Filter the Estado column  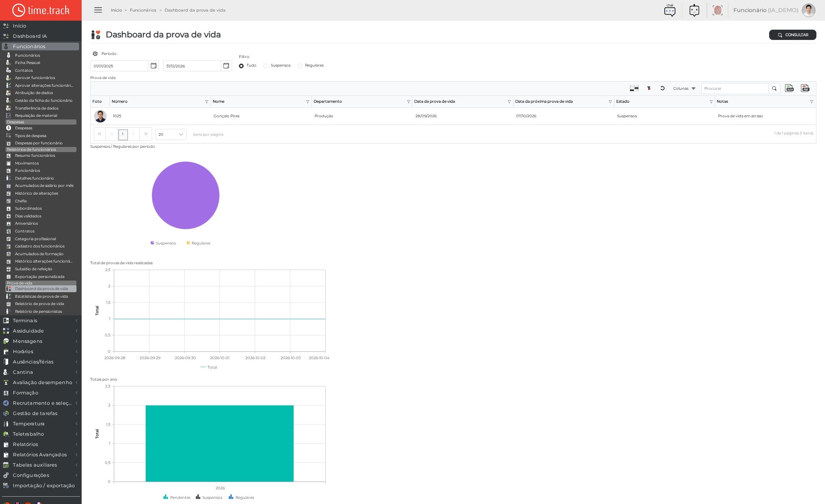point(711,102)
